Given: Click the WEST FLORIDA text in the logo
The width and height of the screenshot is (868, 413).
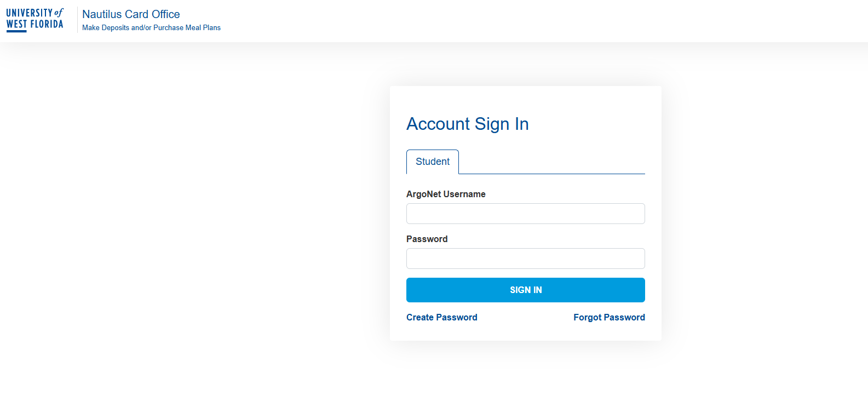Looking at the screenshot, I should pyautogui.click(x=35, y=24).
